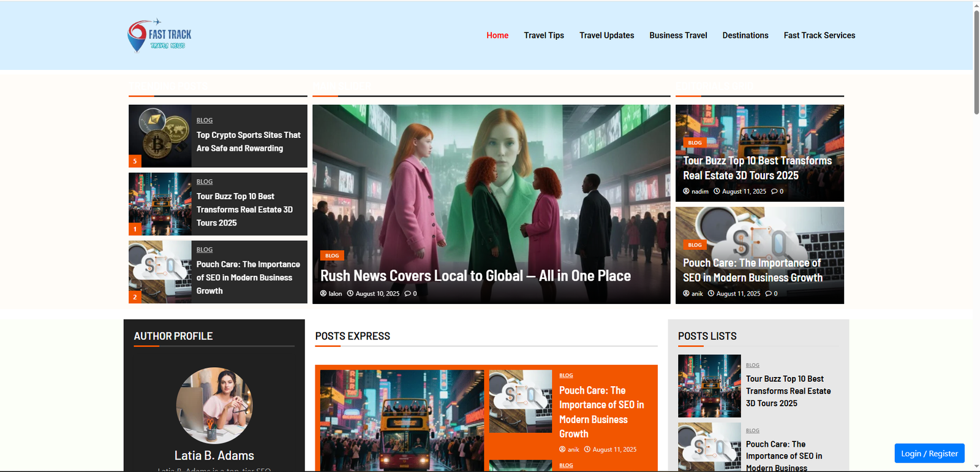Image resolution: width=980 pixels, height=472 pixels.
Task: Click BLOG tag above Crypto Sports post
Action: click(x=205, y=120)
